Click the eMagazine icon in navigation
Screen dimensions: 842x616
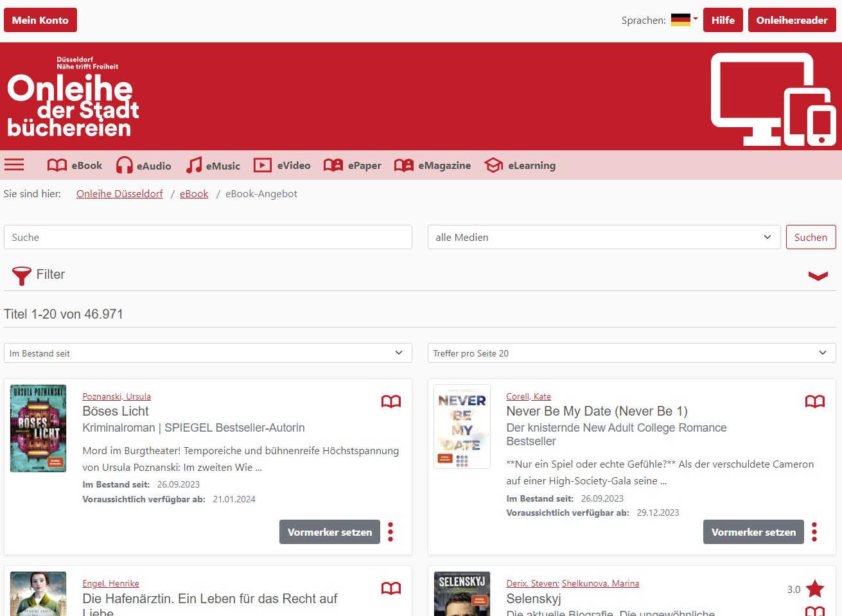404,165
